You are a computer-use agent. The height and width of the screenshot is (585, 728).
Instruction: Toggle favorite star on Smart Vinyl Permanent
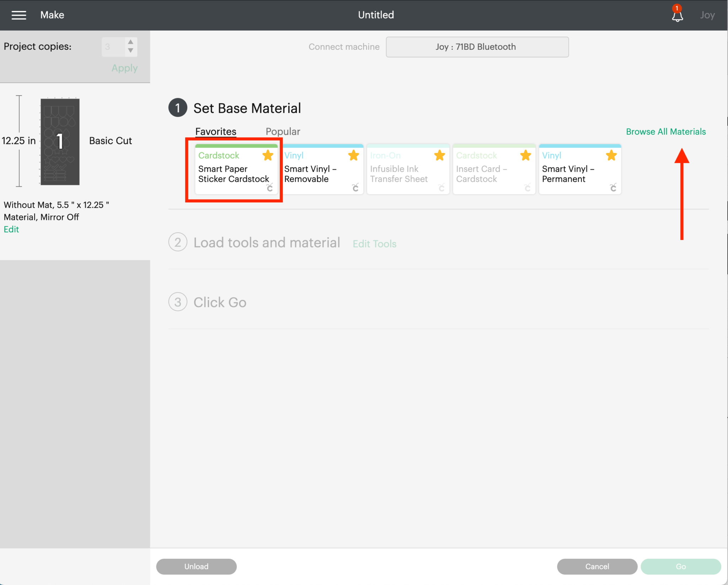point(611,155)
